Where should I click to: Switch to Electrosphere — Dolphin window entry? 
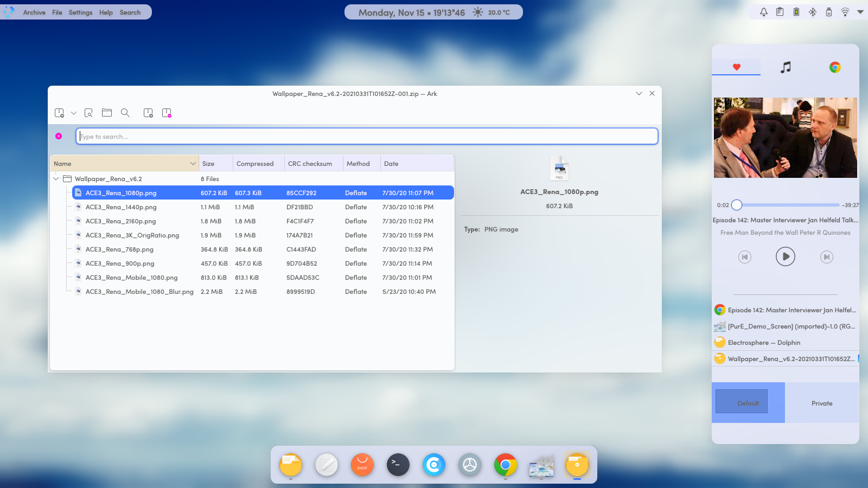tap(786, 343)
